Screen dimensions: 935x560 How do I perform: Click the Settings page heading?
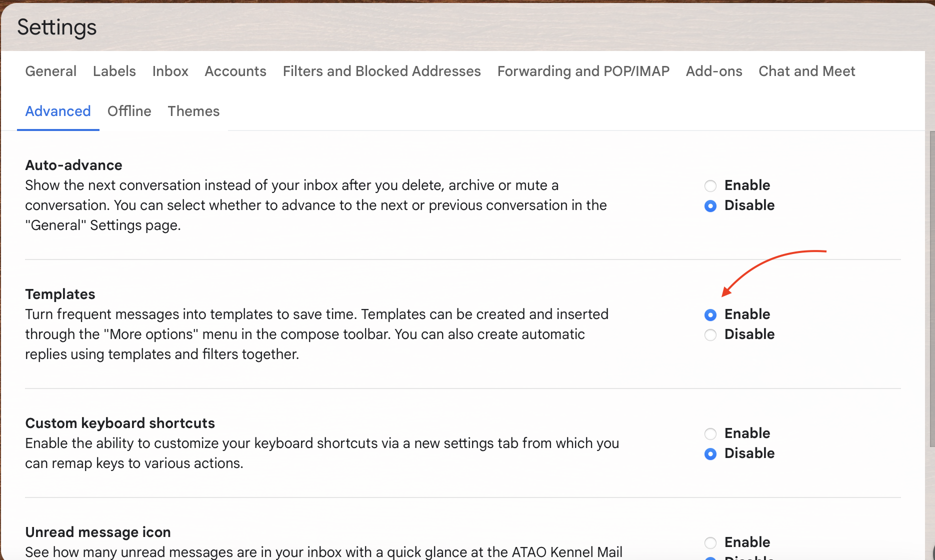coord(57,27)
